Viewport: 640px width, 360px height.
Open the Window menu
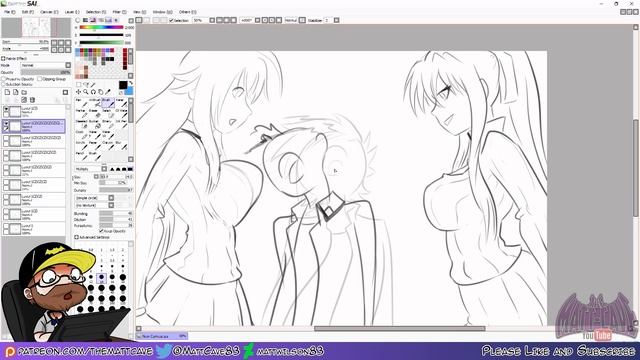click(x=162, y=12)
